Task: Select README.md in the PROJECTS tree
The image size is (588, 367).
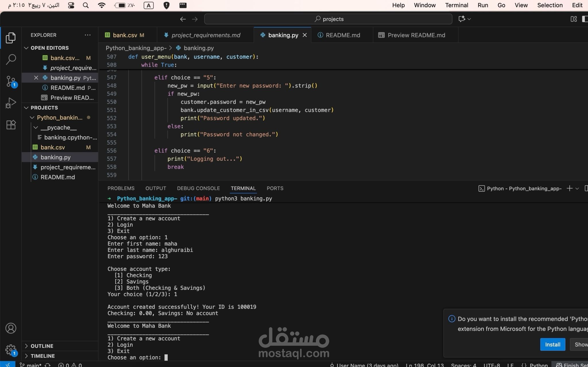Action: (x=58, y=177)
